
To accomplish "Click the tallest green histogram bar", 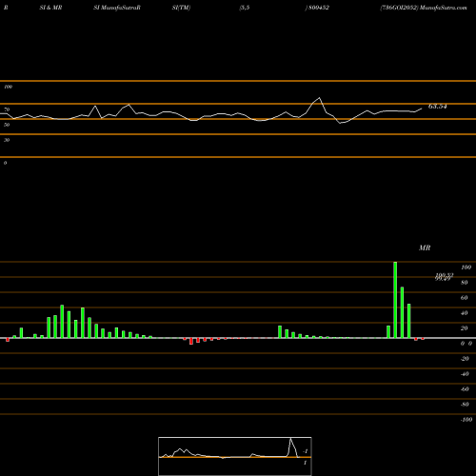I will coord(395,300).
